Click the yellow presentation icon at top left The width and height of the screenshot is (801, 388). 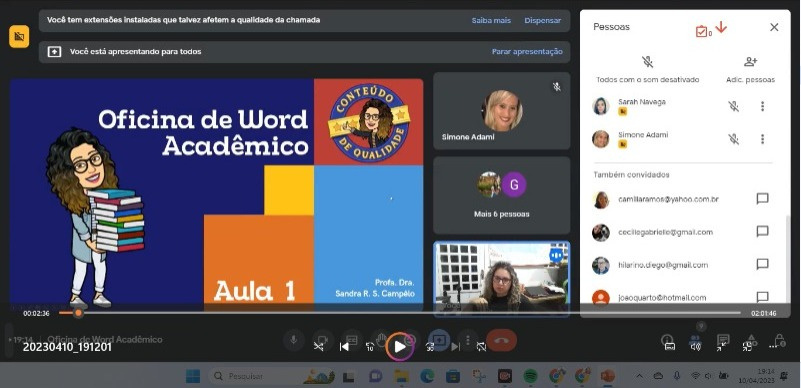[19, 36]
